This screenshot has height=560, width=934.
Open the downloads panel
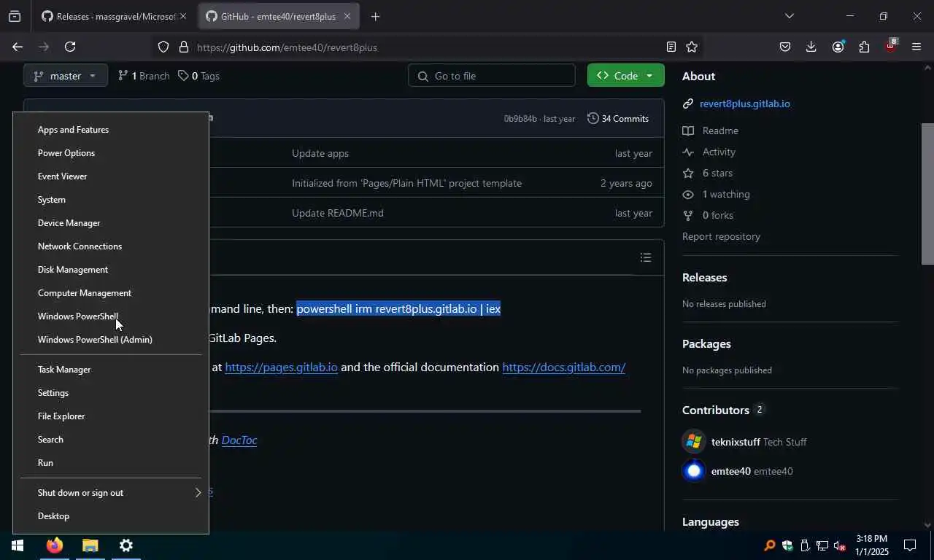point(811,47)
